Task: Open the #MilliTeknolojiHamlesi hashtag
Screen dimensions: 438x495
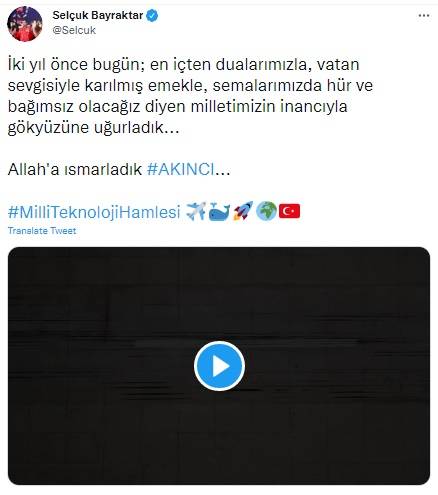Action: pos(94,212)
